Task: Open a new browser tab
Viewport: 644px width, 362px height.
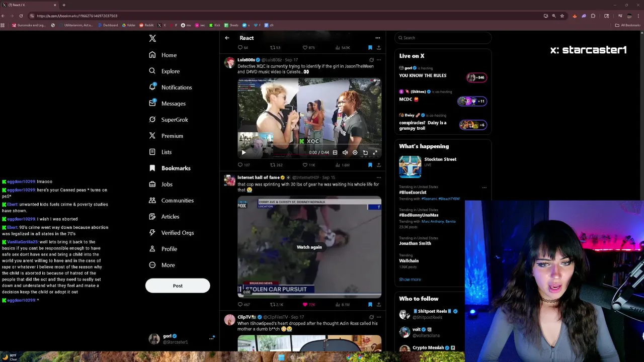Action: pyautogui.click(x=64, y=5)
